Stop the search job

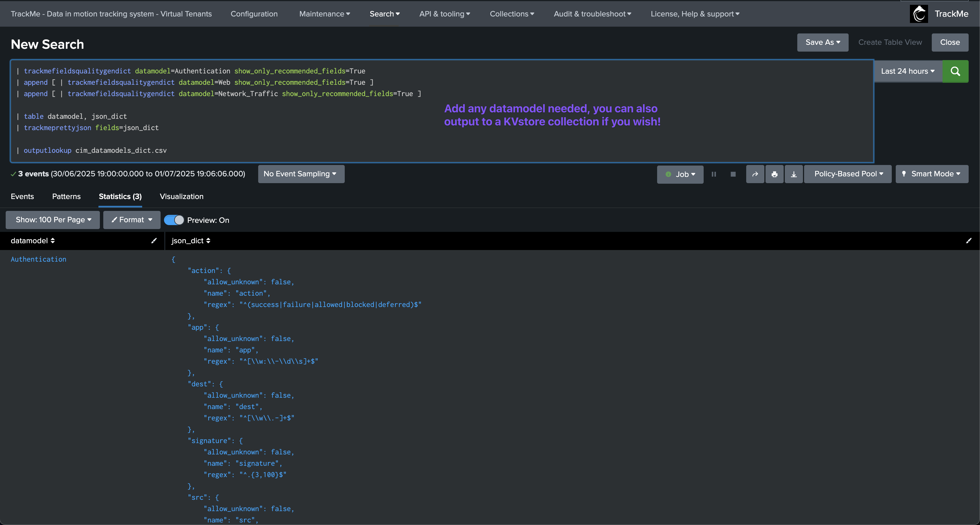(x=733, y=174)
